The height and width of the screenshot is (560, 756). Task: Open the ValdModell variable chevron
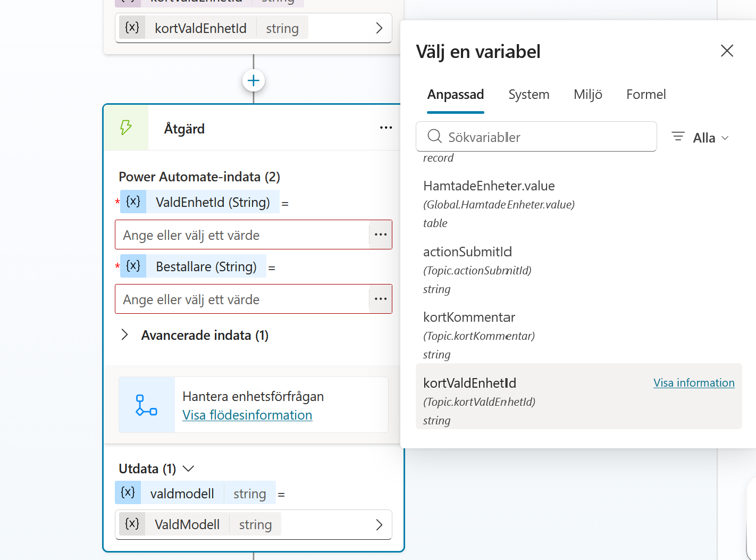[x=379, y=525]
